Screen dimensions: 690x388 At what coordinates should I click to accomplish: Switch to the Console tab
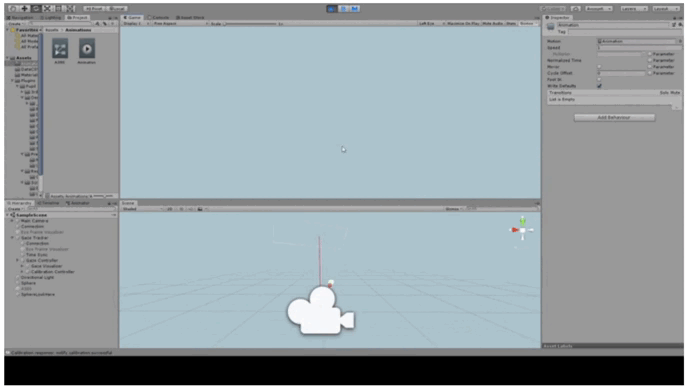159,18
